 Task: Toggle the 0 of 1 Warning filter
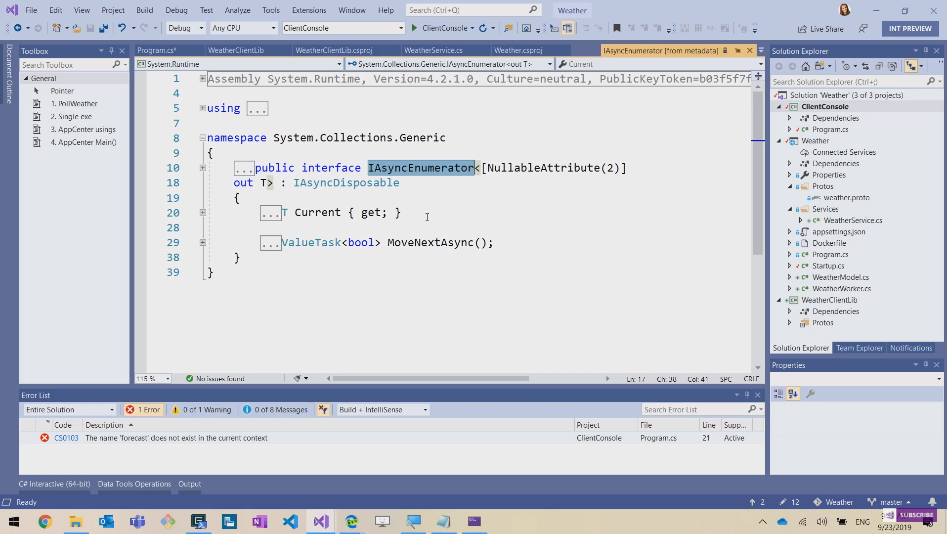pyautogui.click(x=201, y=409)
